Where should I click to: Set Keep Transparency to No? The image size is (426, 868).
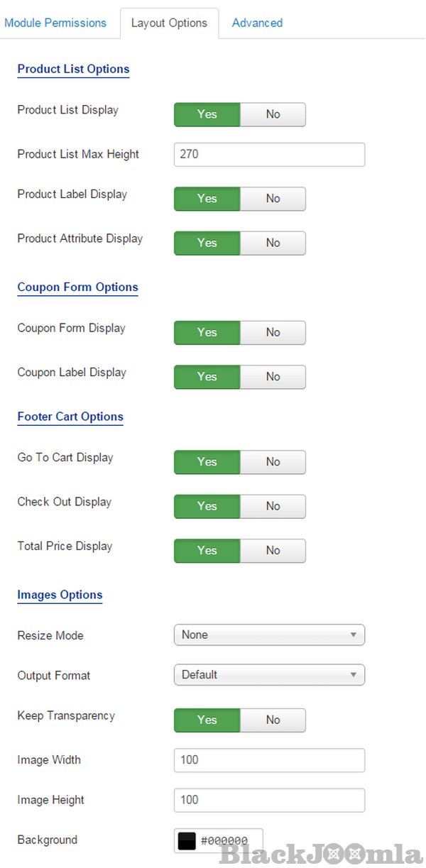point(273,720)
